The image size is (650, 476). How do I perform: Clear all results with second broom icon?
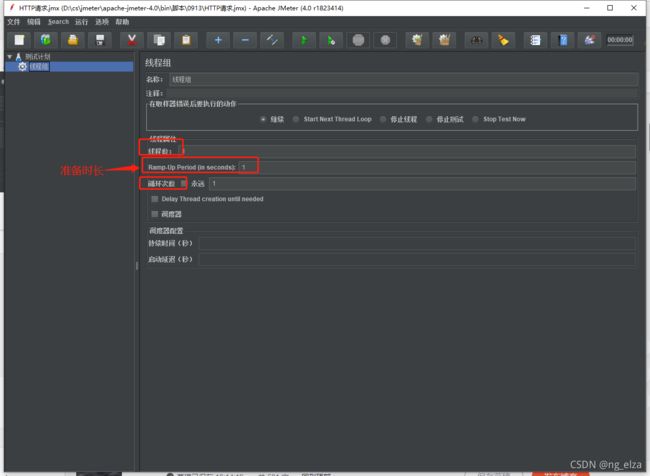coord(444,40)
